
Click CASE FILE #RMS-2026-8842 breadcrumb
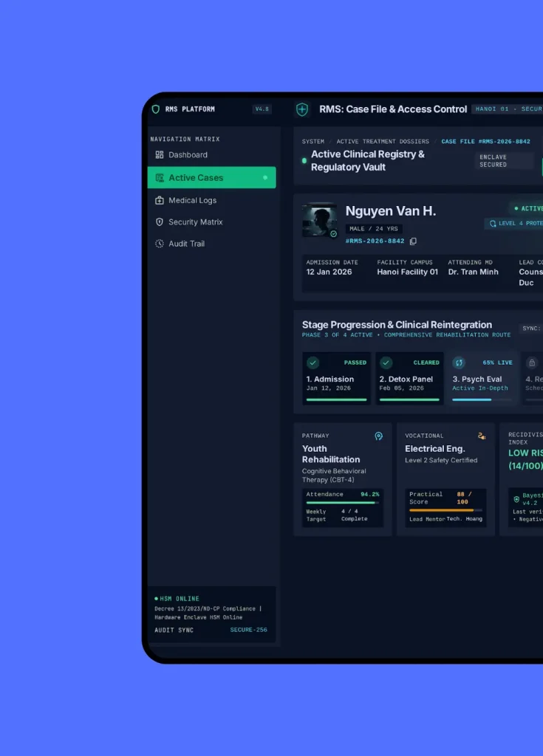[485, 142]
